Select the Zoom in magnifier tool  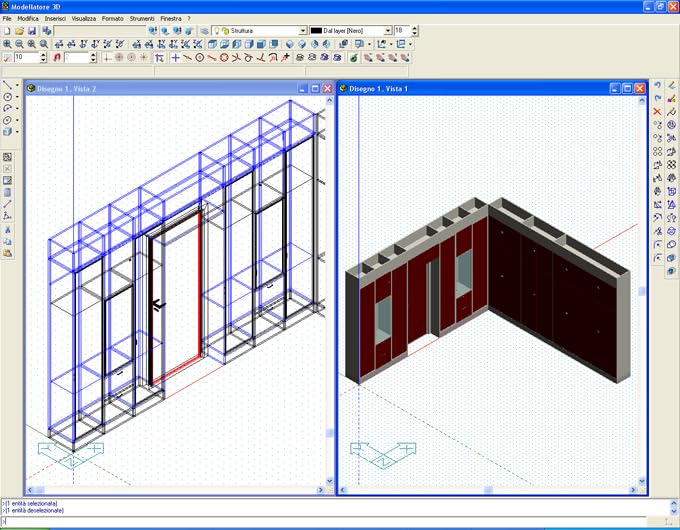[x=7, y=44]
